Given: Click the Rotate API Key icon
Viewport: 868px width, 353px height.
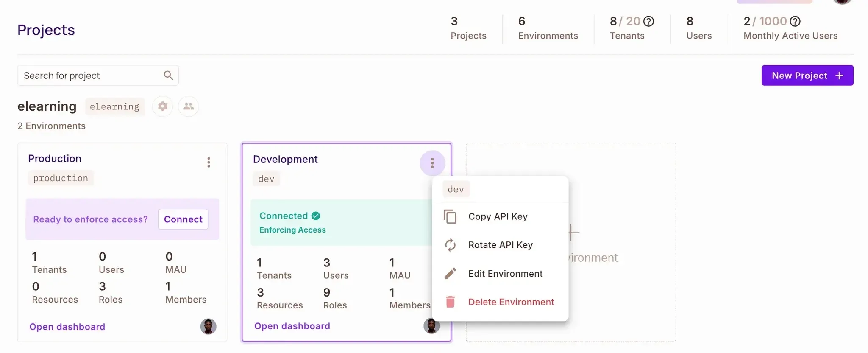Looking at the screenshot, I should [450, 245].
